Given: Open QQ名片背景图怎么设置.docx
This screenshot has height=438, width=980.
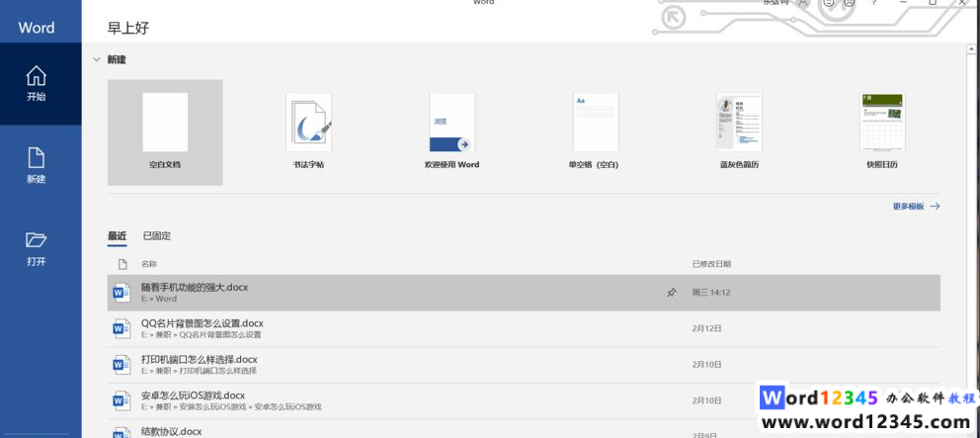Looking at the screenshot, I should (524, 329).
